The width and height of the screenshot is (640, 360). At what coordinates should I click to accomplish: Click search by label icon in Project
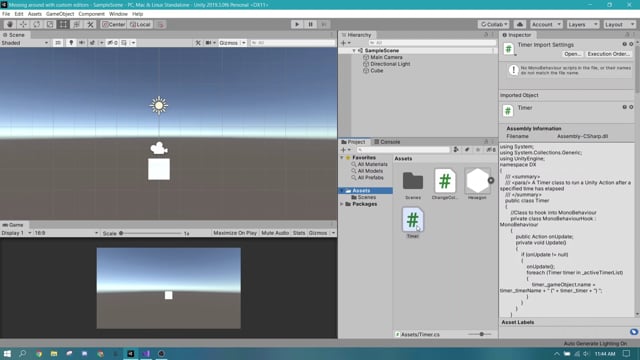point(467,150)
